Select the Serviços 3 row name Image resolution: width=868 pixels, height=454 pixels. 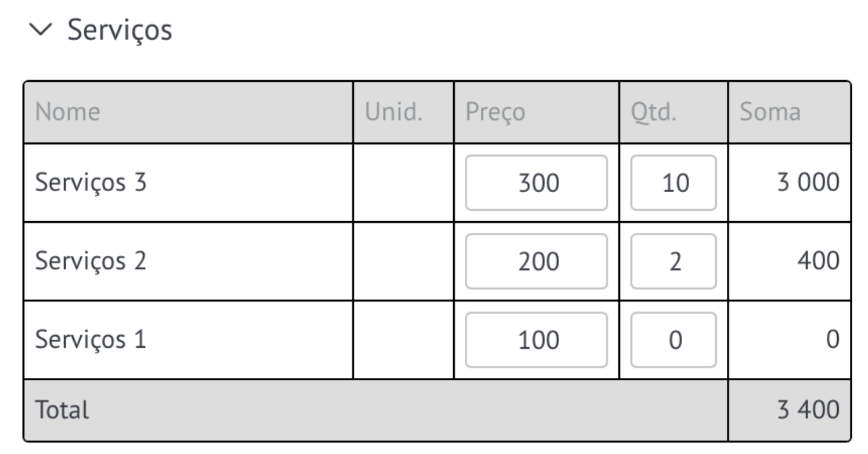pos(91,183)
